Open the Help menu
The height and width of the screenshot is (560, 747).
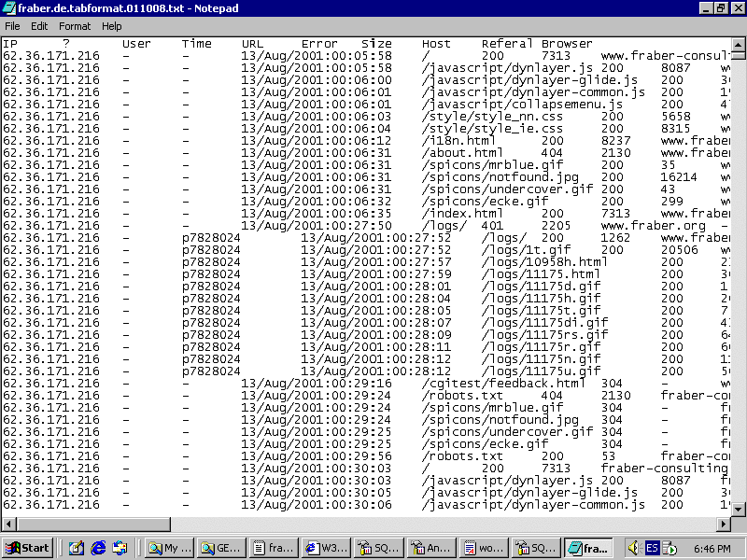pos(112,26)
